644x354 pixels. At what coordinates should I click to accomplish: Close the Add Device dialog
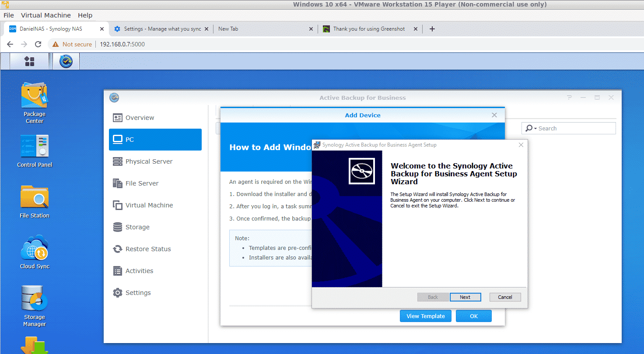[494, 115]
